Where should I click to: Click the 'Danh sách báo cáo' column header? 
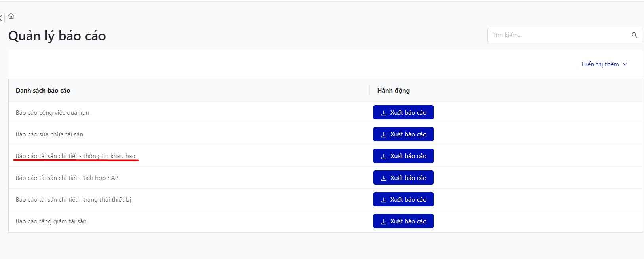43,91
